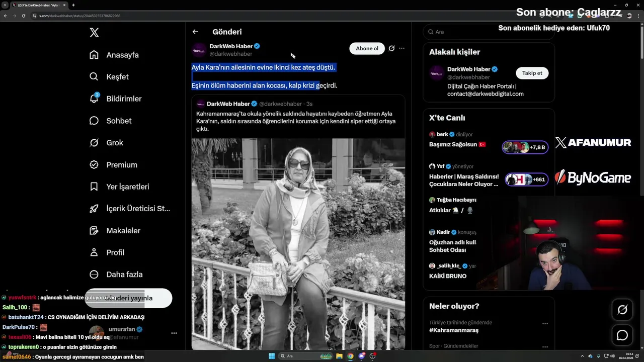
Task: Click the x.com address bar URL
Action: (x=79, y=16)
